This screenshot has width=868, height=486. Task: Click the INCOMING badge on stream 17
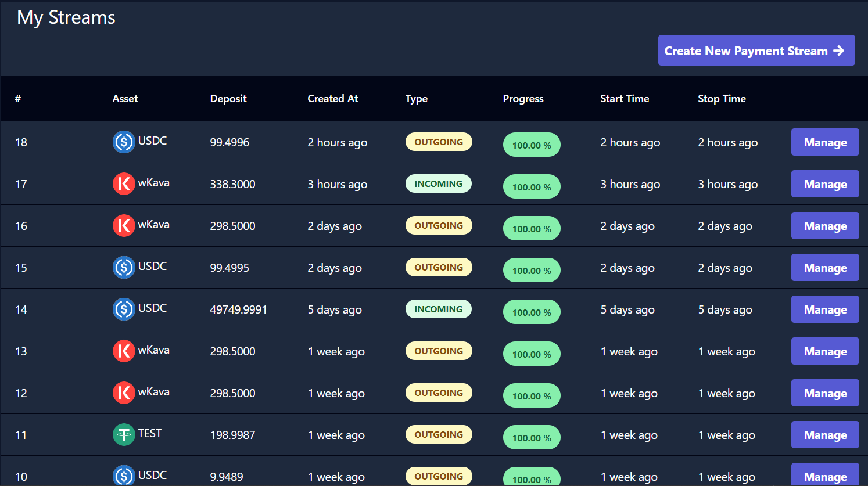pyautogui.click(x=439, y=183)
